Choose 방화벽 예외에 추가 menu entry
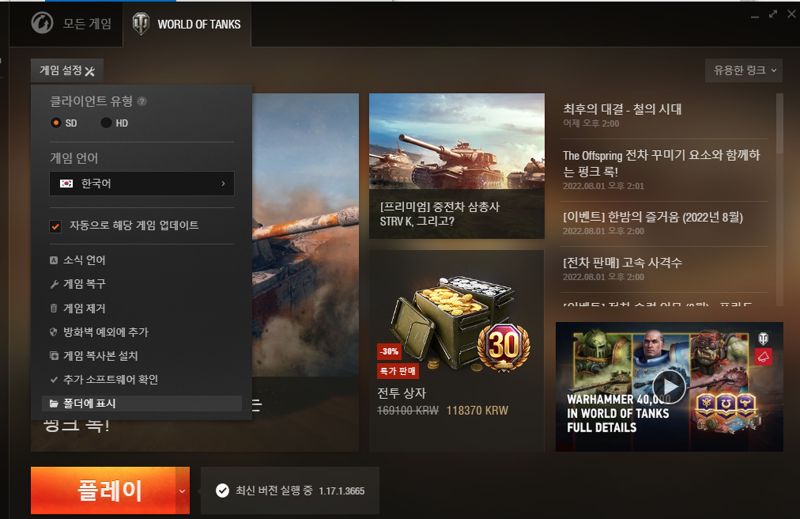The image size is (800, 519). coord(142,332)
